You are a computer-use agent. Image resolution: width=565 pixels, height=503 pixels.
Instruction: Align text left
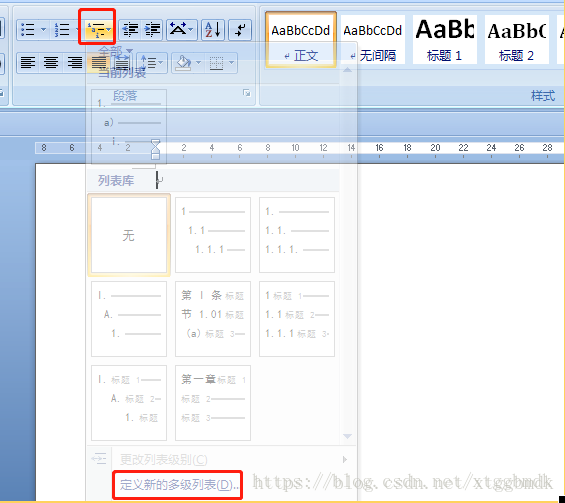click(x=28, y=63)
